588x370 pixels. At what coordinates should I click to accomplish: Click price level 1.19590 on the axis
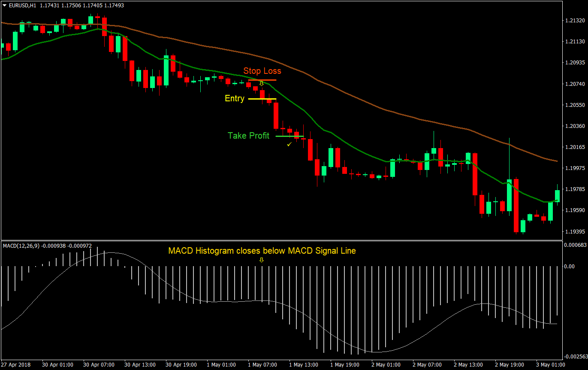pyautogui.click(x=575, y=210)
